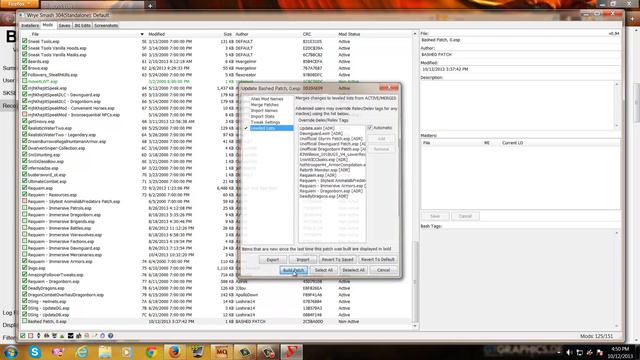Click the mod list scrollbar down arrow
Image resolution: width=640 pixels, height=360 pixels.
(x=415, y=326)
